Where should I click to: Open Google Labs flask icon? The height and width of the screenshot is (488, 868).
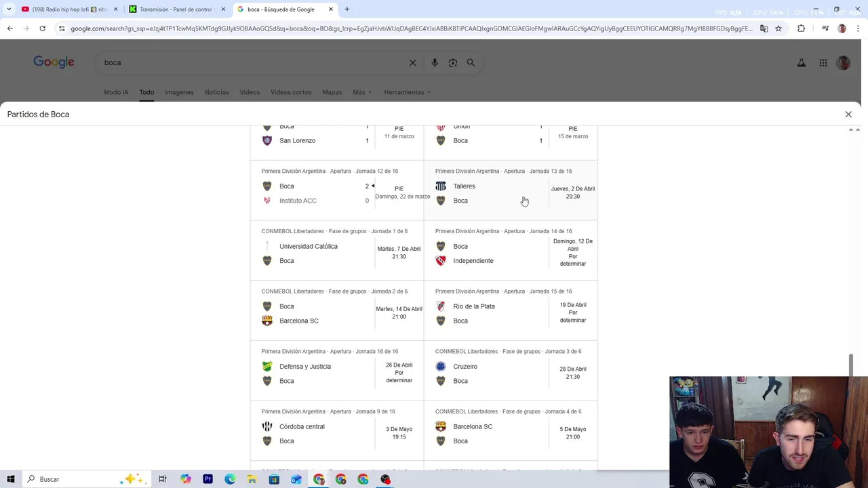click(x=802, y=63)
